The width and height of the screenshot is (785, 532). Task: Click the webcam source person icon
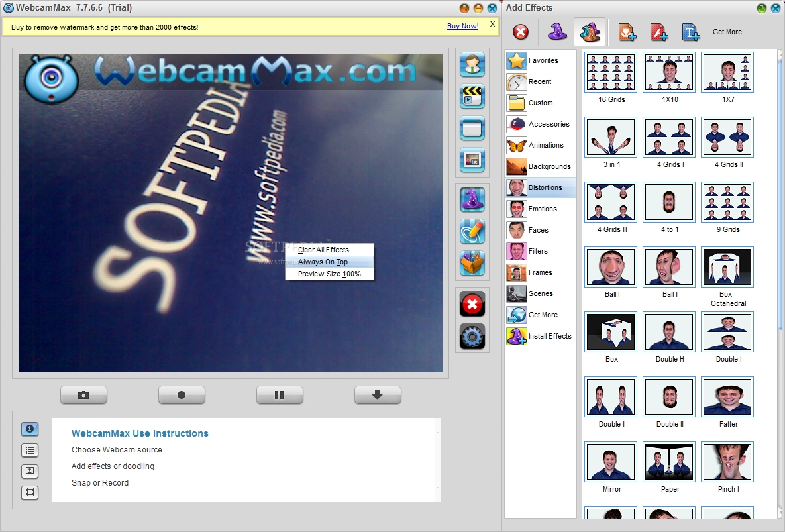[472, 64]
